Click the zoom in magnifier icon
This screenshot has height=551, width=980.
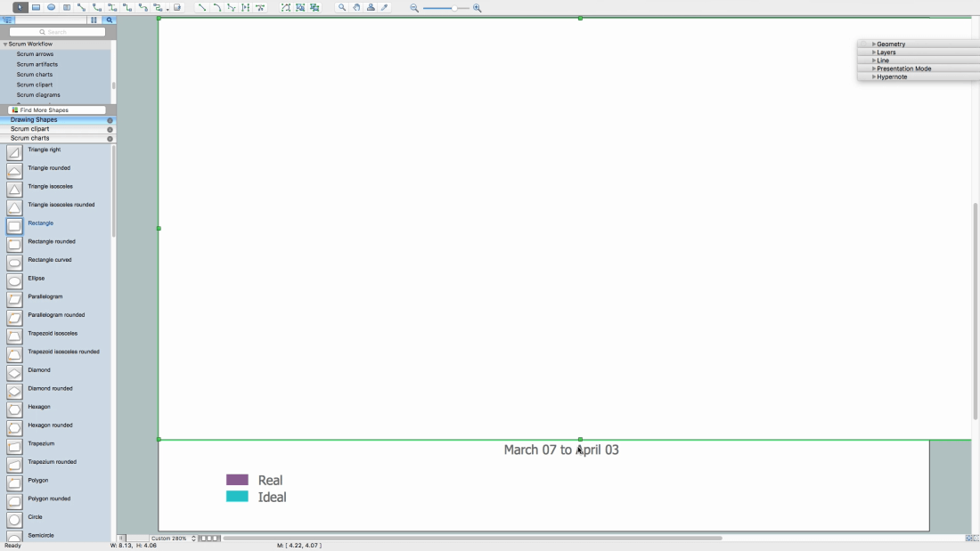pyautogui.click(x=478, y=8)
